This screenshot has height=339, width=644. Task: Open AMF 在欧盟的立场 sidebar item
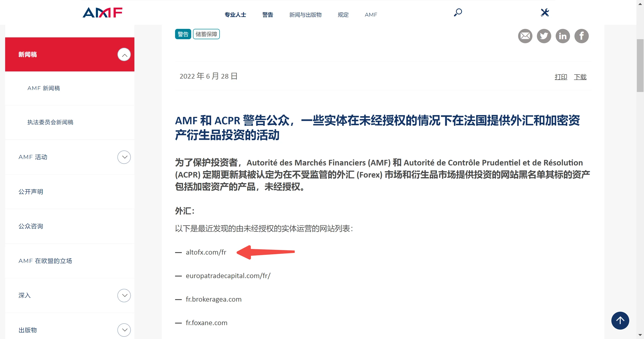45,261
